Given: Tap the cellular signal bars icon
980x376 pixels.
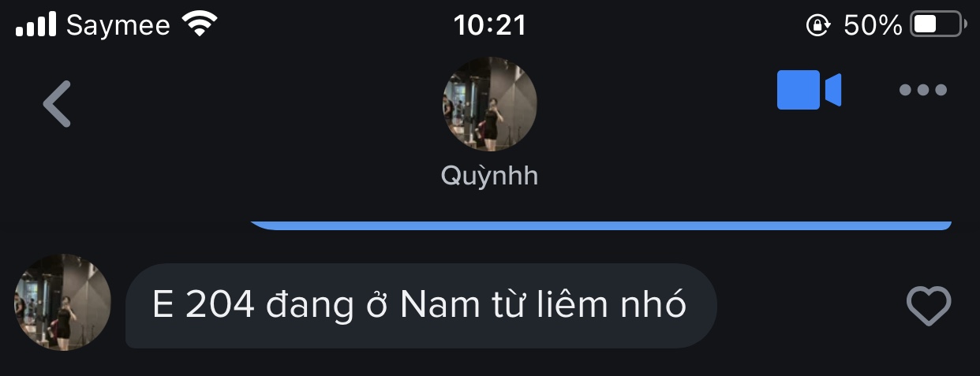Looking at the screenshot, I should [36, 24].
